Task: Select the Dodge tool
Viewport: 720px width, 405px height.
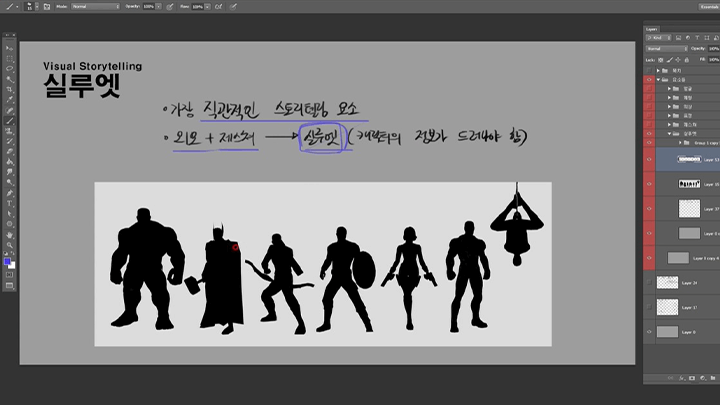Action: pyautogui.click(x=9, y=183)
